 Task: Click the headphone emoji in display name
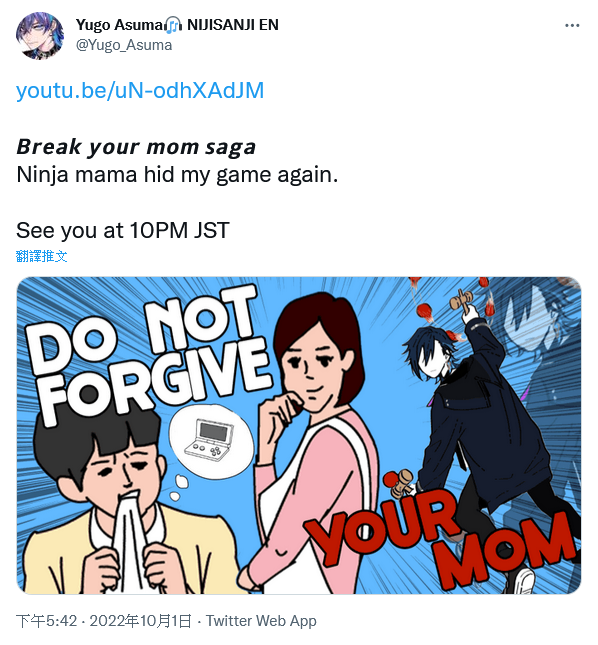(174, 26)
